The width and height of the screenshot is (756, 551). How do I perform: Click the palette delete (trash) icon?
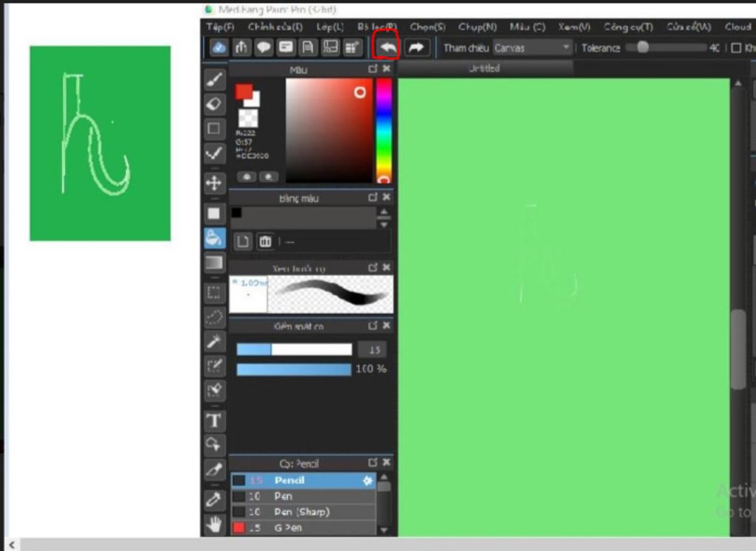click(x=265, y=241)
